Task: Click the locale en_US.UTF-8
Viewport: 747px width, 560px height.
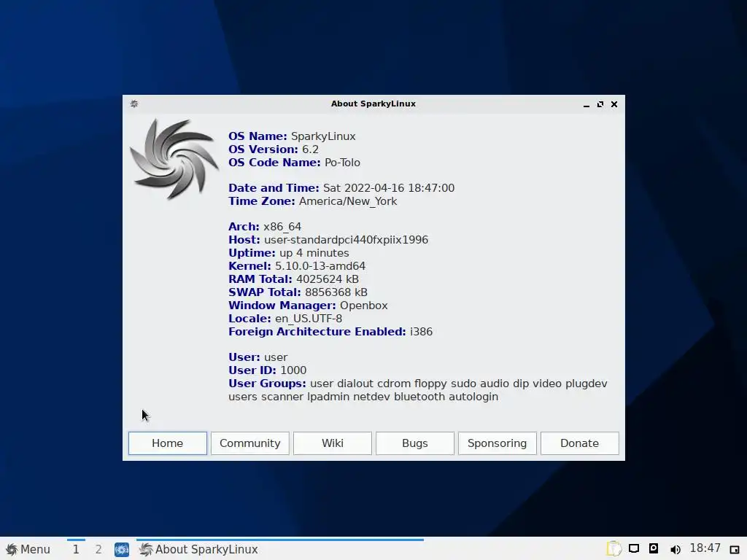Action: [309, 319]
